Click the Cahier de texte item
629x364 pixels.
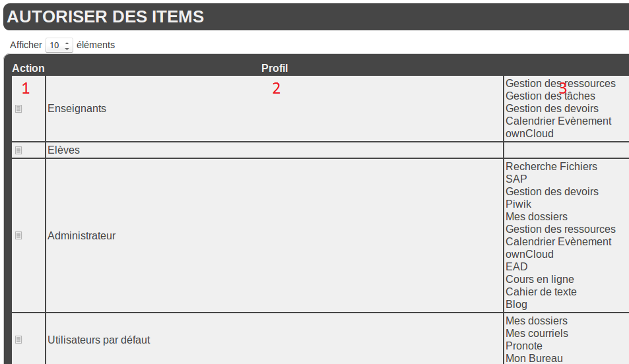[541, 292]
